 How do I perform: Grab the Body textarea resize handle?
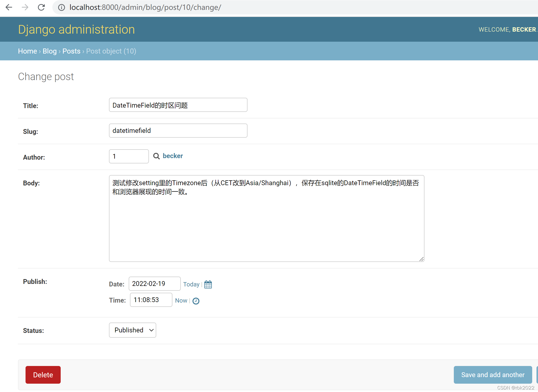(x=421, y=259)
